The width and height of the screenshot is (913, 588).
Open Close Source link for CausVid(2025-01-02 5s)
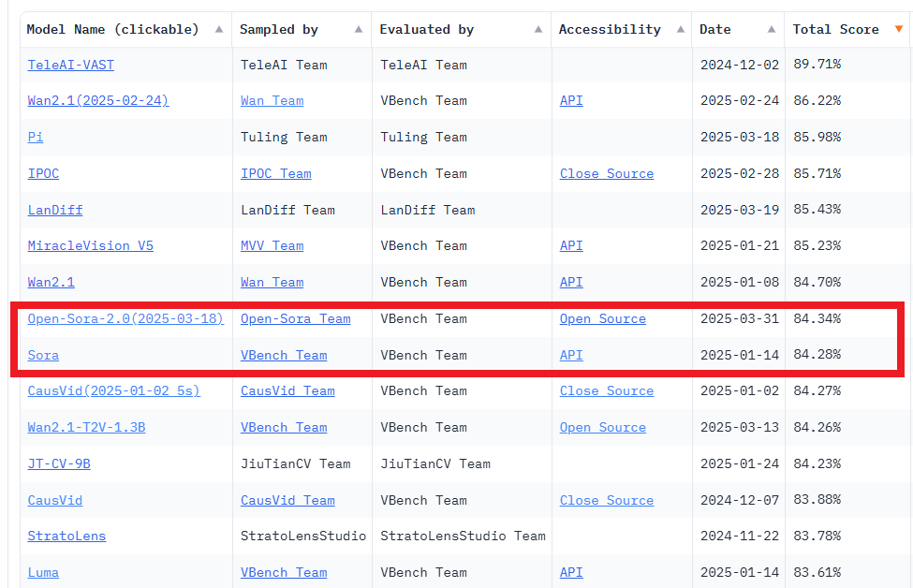[607, 390]
